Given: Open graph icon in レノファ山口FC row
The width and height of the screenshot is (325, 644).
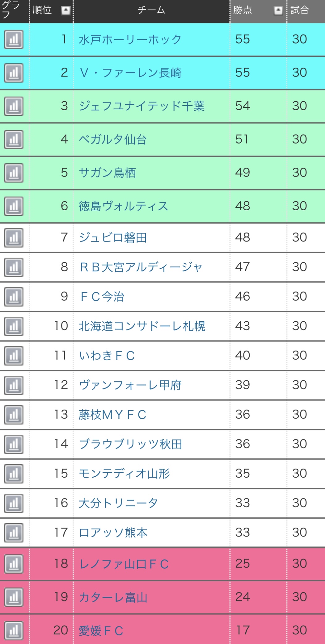Looking at the screenshot, I should pyautogui.click(x=14, y=564).
